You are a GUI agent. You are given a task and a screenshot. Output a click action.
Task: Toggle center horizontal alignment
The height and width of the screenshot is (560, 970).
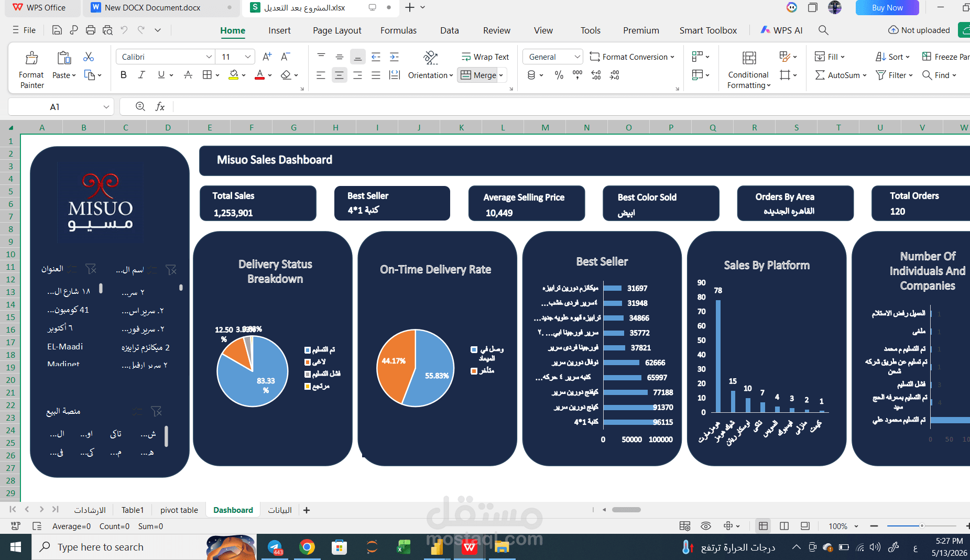(339, 75)
